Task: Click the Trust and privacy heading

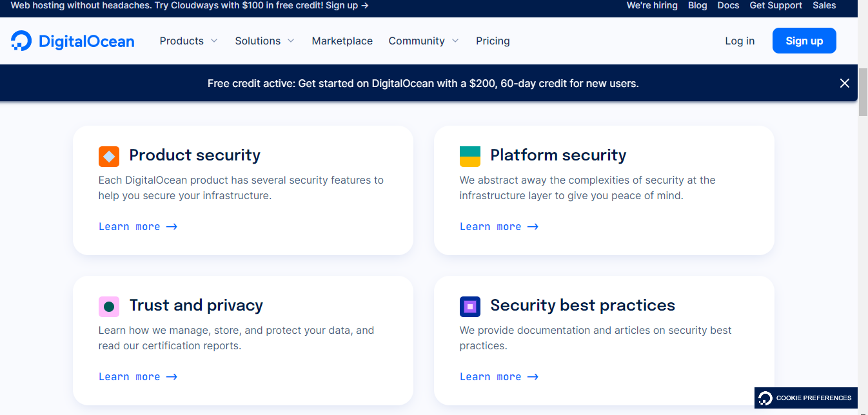Action: coord(196,305)
